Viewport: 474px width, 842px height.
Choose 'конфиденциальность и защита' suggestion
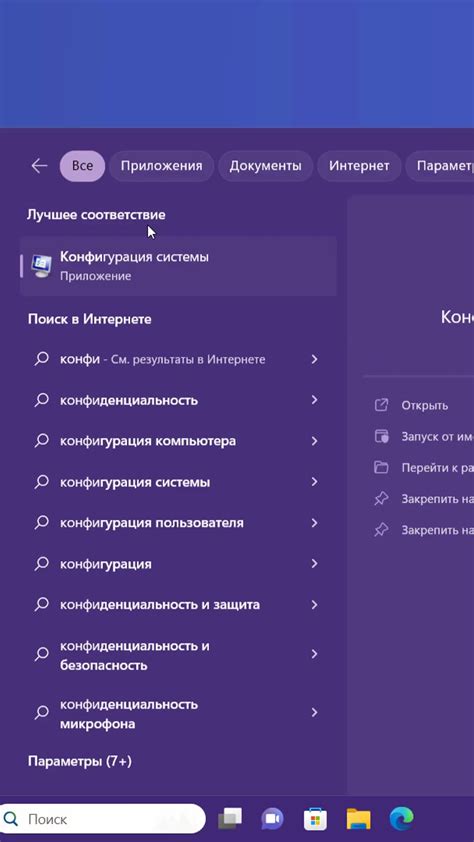click(159, 605)
